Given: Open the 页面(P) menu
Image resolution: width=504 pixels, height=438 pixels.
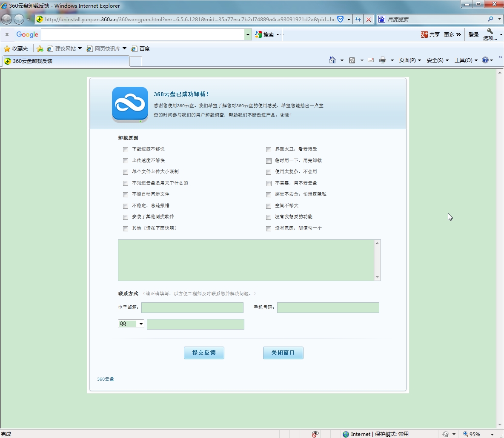Looking at the screenshot, I should (410, 60).
